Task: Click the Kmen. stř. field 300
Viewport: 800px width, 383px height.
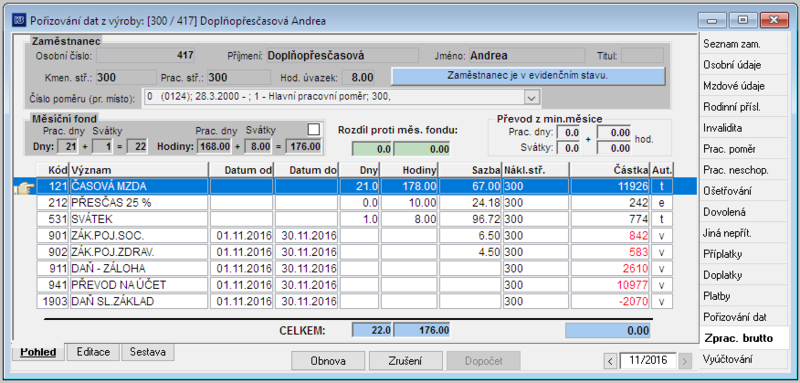Action: (126, 78)
